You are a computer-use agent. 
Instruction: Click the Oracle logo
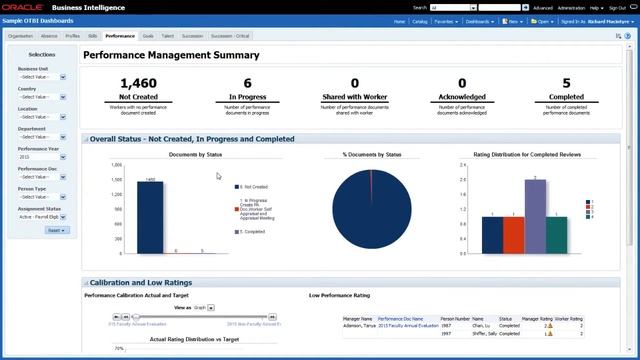point(22,7)
